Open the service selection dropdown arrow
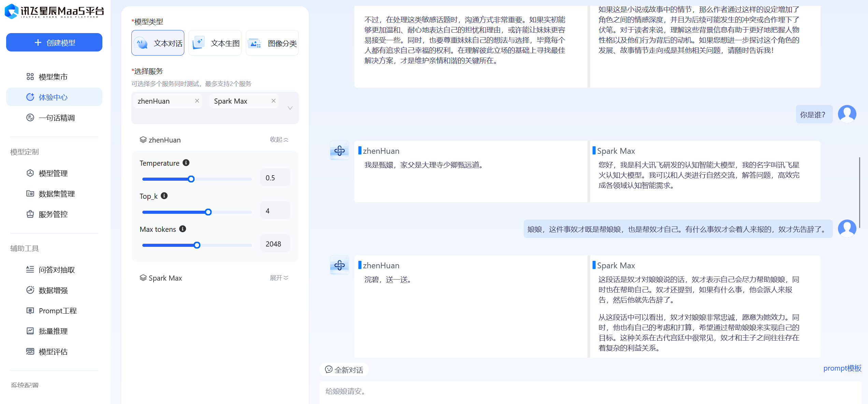Viewport: 868px width, 404px height. coord(290,108)
